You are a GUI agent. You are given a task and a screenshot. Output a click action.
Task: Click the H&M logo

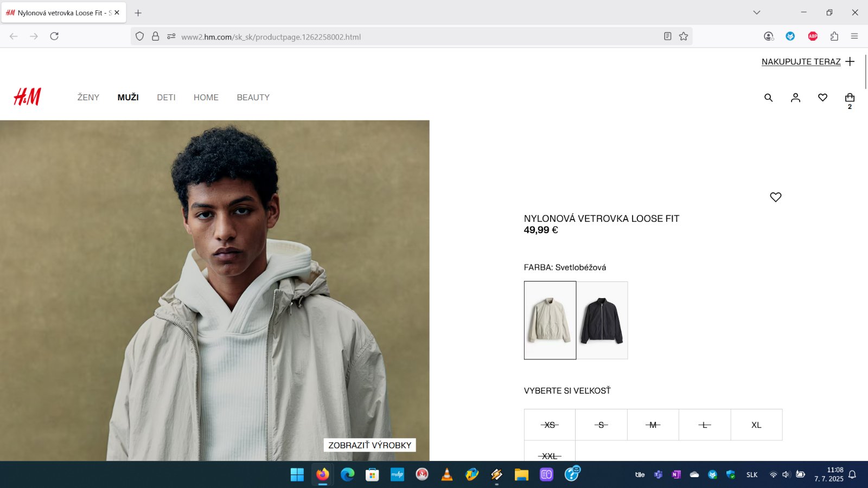click(x=27, y=97)
